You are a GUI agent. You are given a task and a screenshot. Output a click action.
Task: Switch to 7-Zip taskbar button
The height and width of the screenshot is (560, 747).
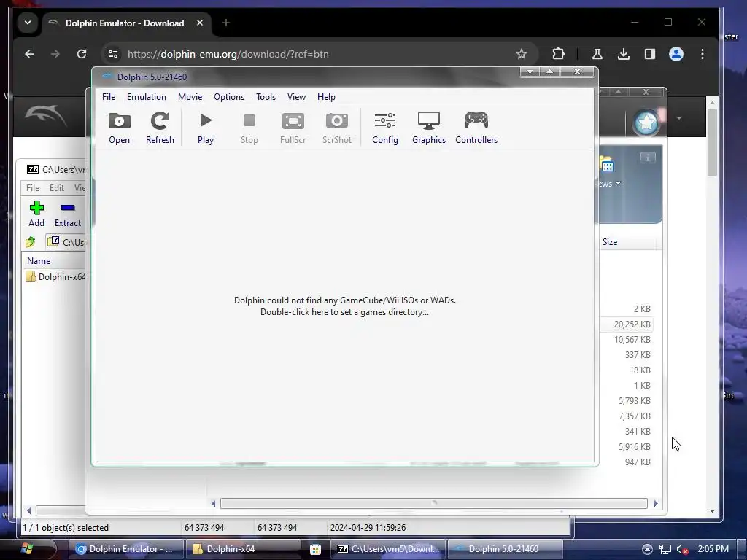point(388,549)
